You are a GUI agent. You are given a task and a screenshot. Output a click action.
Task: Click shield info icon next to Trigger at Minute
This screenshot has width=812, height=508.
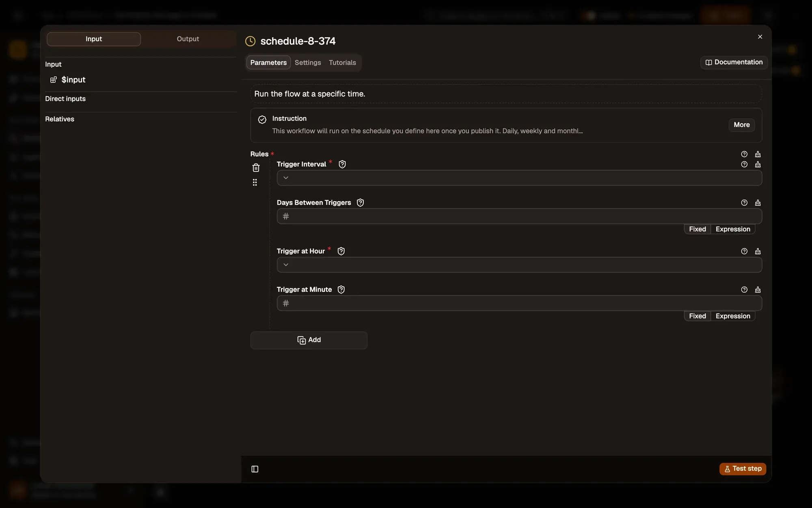tap(341, 290)
